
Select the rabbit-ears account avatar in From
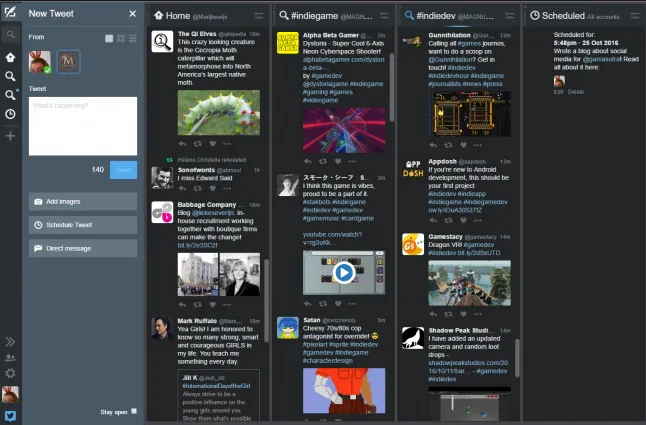point(40,62)
